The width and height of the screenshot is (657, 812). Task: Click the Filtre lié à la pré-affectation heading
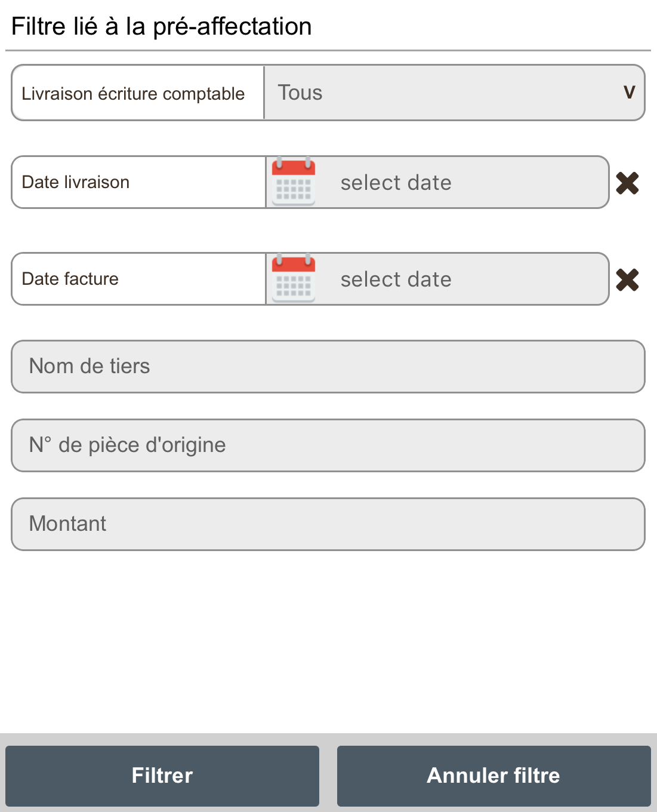[x=161, y=26]
